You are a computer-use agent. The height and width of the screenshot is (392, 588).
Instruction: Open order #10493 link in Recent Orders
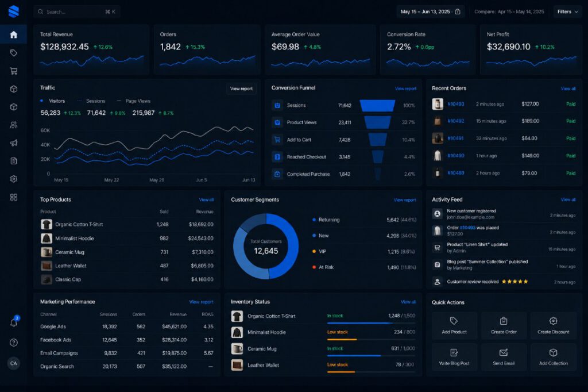point(455,104)
